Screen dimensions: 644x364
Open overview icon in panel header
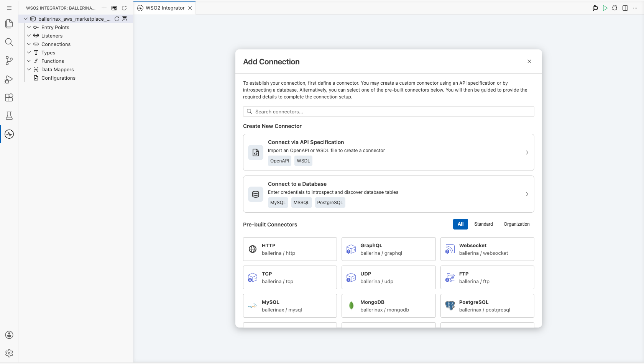pos(114,8)
